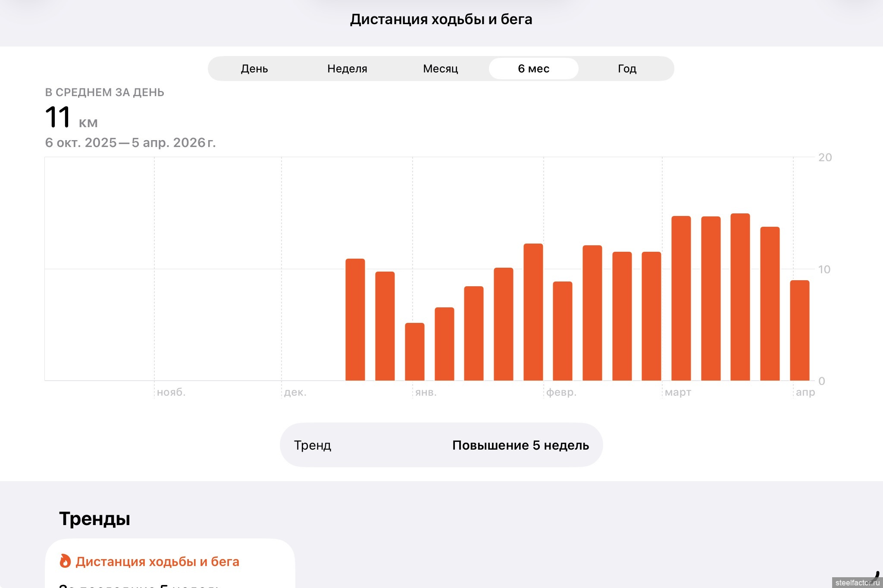The width and height of the screenshot is (883, 588).
Task: Select the 6 мес segment
Action: [533, 69]
